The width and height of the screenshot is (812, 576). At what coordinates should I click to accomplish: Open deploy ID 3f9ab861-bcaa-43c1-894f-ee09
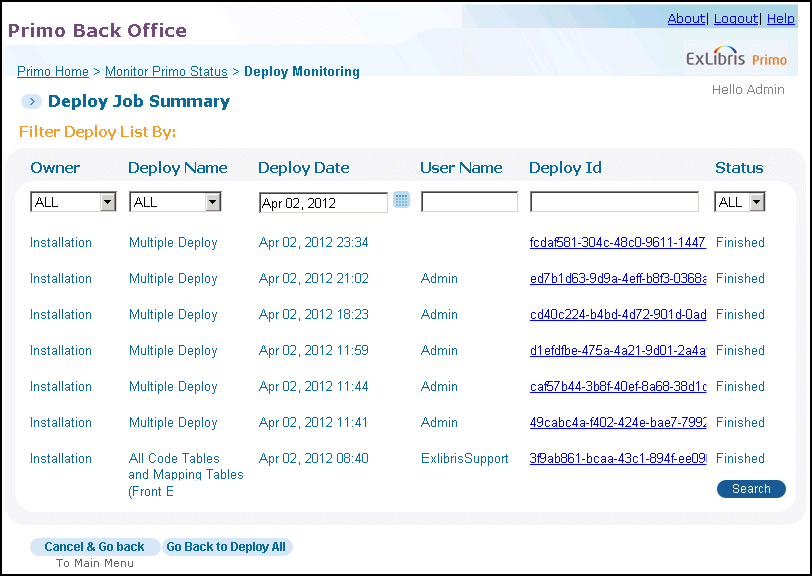(x=618, y=458)
